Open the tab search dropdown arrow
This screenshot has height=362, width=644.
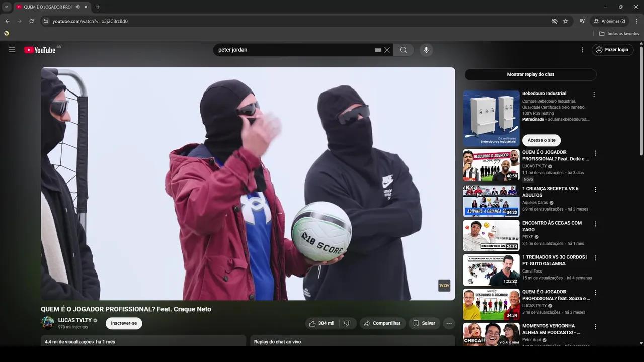pyautogui.click(x=7, y=7)
